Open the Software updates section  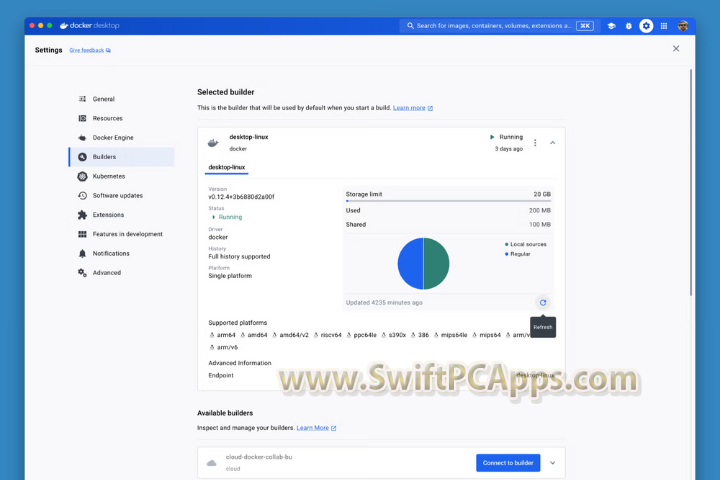tap(122, 195)
